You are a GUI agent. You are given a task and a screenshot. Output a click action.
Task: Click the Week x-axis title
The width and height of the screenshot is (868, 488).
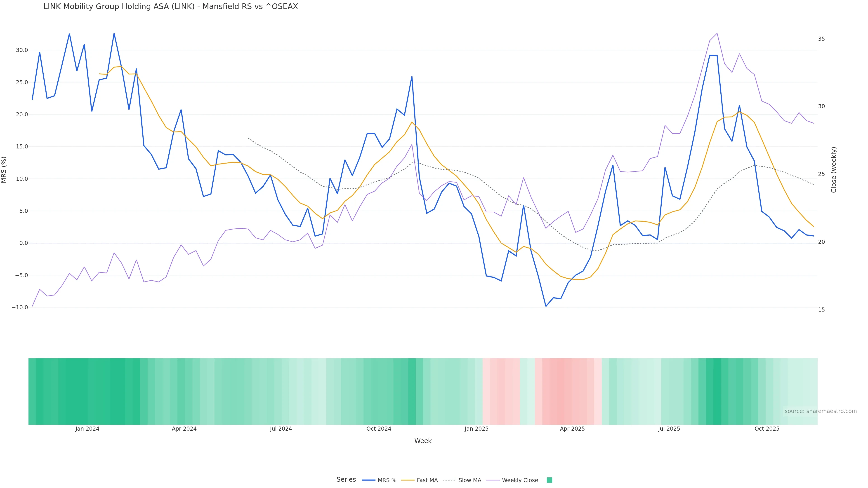tap(423, 441)
